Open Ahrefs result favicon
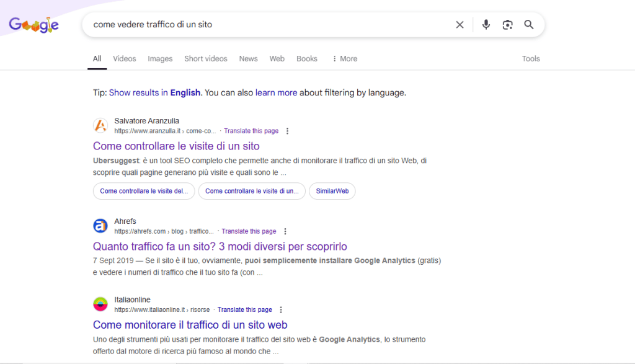This screenshot has width=635, height=364. [x=100, y=226]
